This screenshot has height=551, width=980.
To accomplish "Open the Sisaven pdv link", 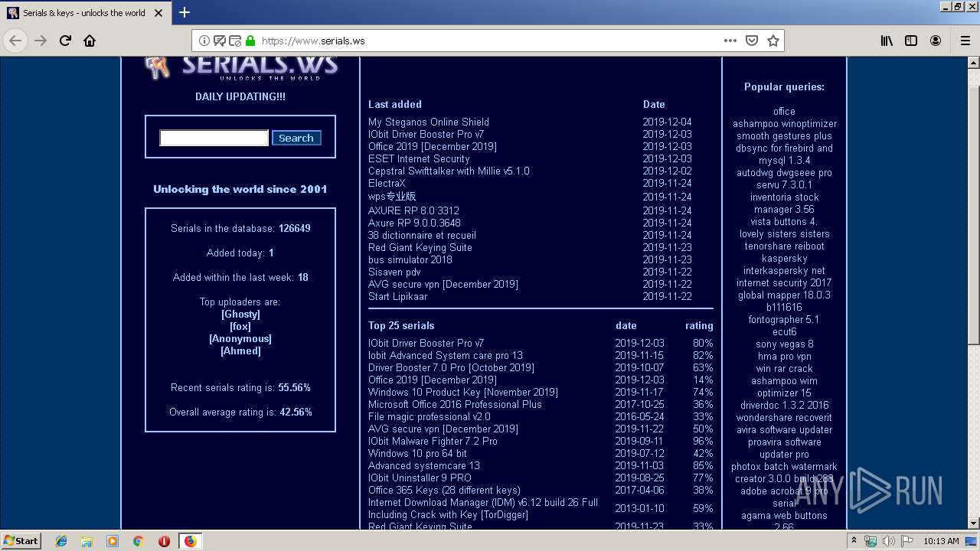I will pos(394,272).
